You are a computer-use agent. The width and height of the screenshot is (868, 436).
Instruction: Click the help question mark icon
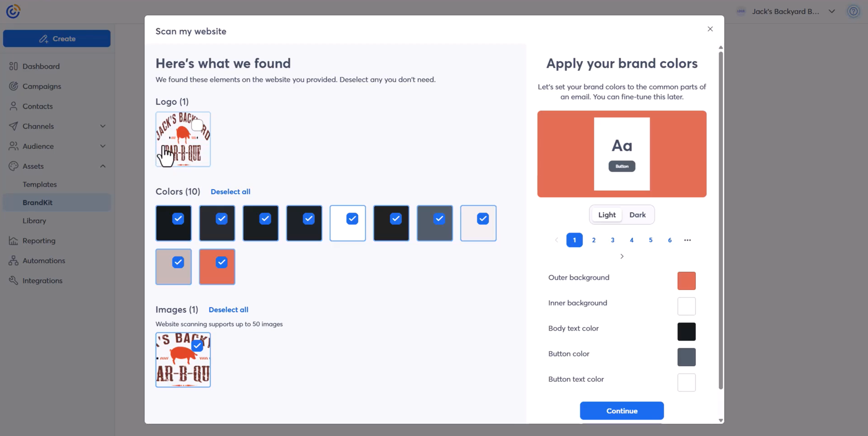point(853,11)
